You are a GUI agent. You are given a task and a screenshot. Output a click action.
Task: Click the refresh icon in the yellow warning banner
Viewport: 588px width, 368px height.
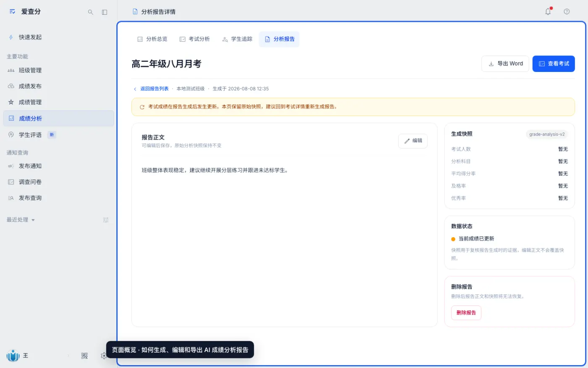point(142,107)
